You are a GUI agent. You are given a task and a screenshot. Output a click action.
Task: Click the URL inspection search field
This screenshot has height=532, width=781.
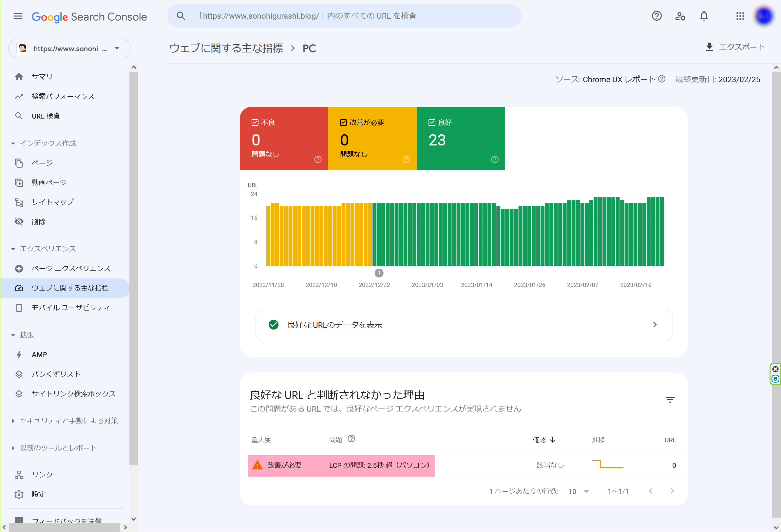[x=344, y=16]
